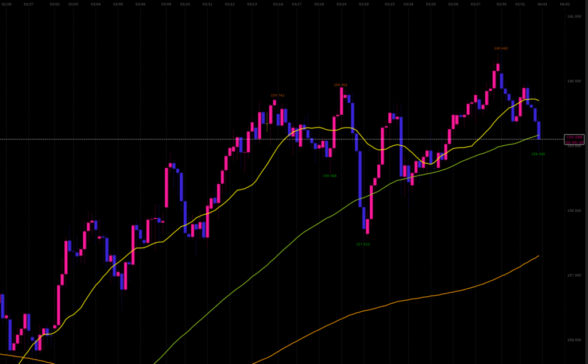The height and width of the screenshot is (364, 588).
Task: Select the 03/20 date marker
Action: [x=363, y=4]
